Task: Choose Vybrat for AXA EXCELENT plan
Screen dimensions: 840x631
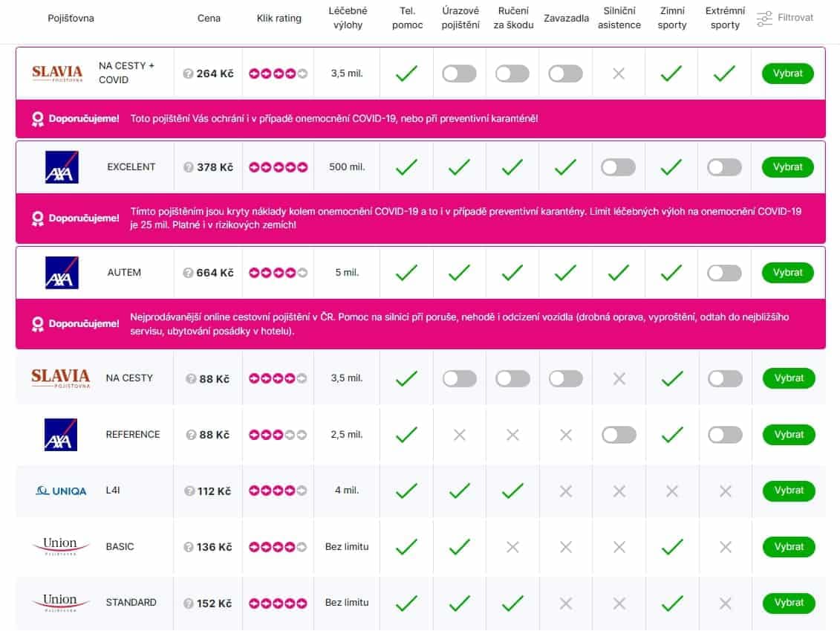Action: (787, 167)
